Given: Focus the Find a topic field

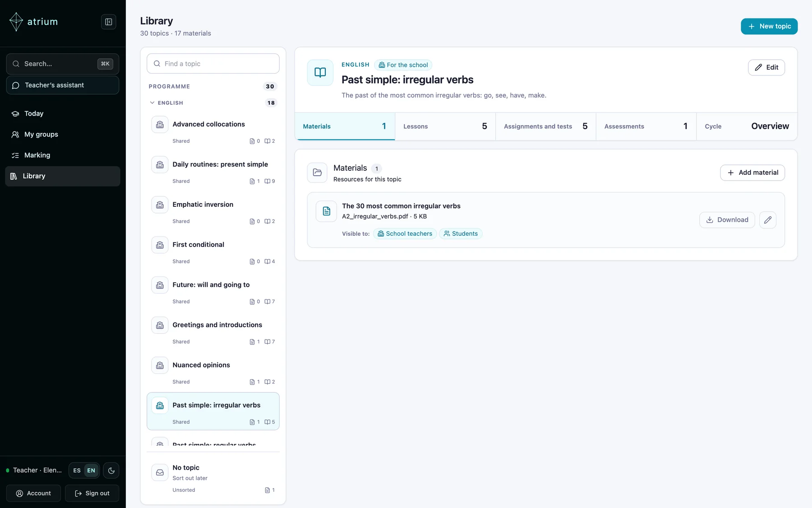Looking at the screenshot, I should click(x=213, y=64).
